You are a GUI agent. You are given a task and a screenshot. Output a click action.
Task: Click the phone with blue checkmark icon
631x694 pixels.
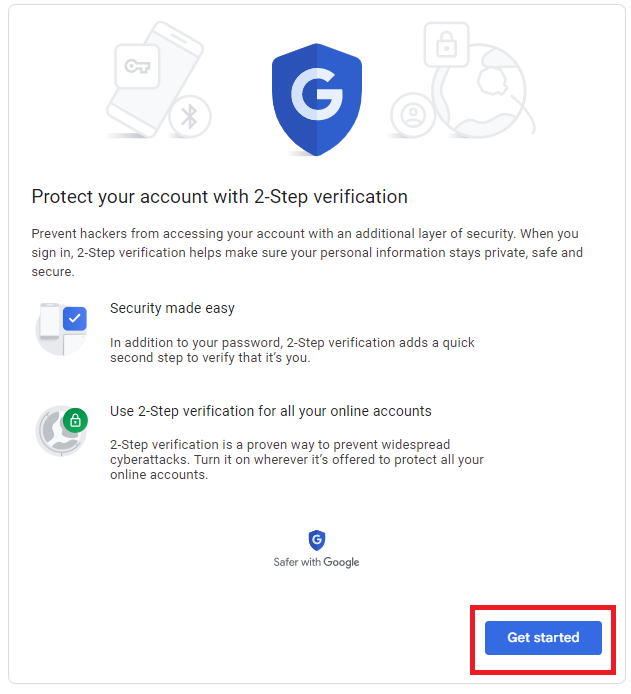point(62,329)
